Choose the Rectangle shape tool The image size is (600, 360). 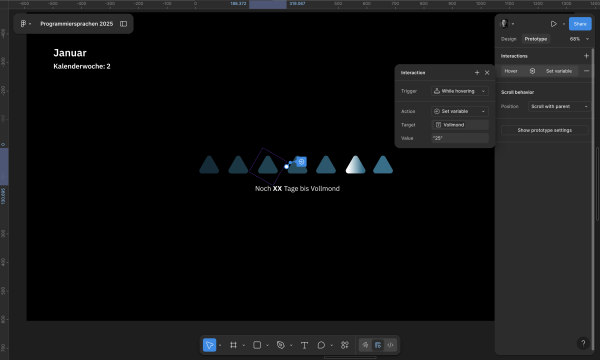tap(257, 345)
